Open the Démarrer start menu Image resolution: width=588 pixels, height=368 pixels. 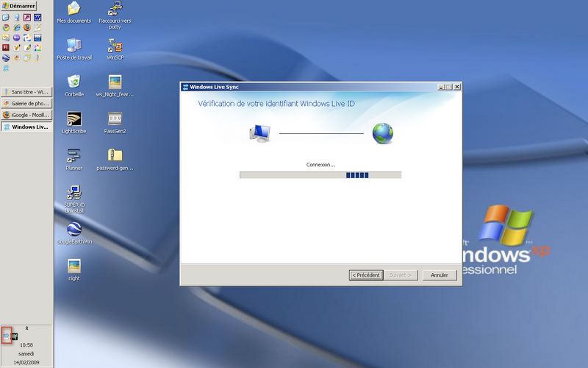[x=18, y=6]
